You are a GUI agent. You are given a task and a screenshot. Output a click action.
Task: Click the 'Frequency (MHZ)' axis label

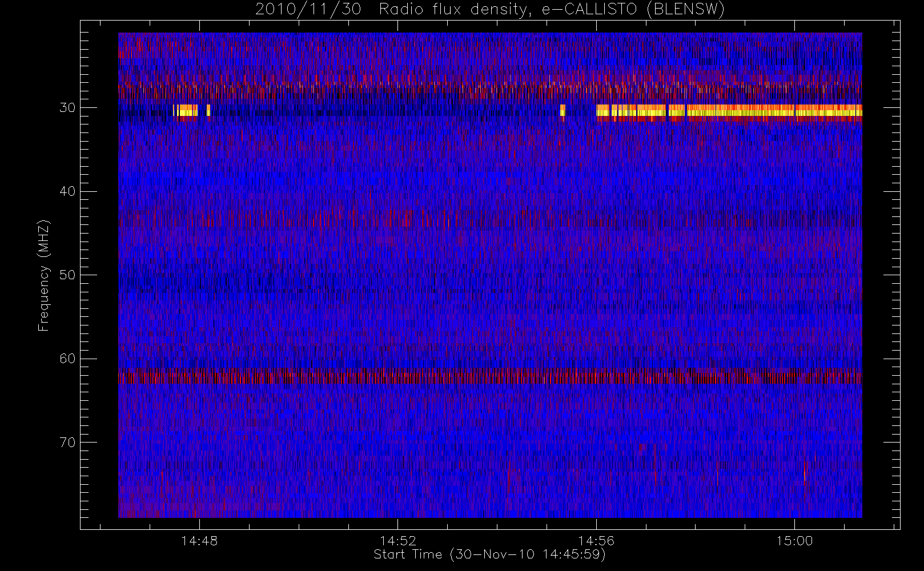click(44, 275)
